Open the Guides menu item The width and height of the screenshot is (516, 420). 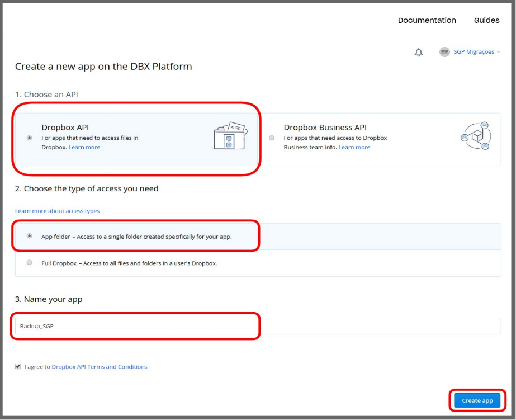[486, 20]
